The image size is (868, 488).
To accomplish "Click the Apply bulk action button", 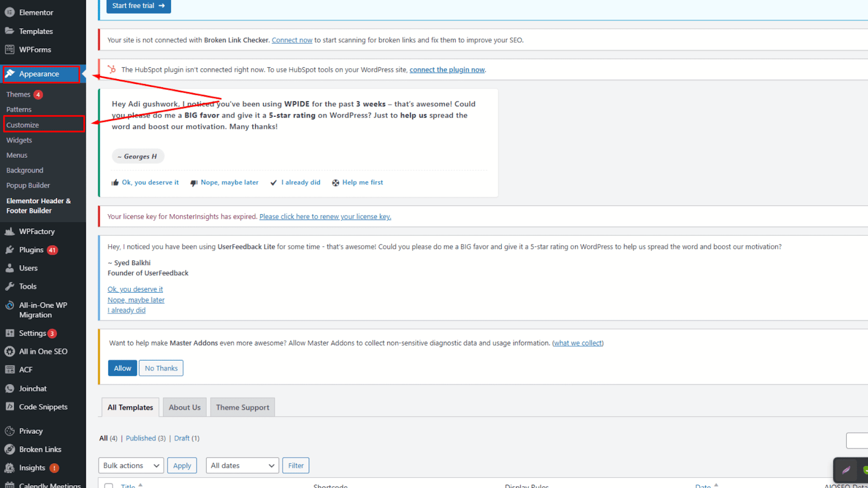I will click(182, 465).
